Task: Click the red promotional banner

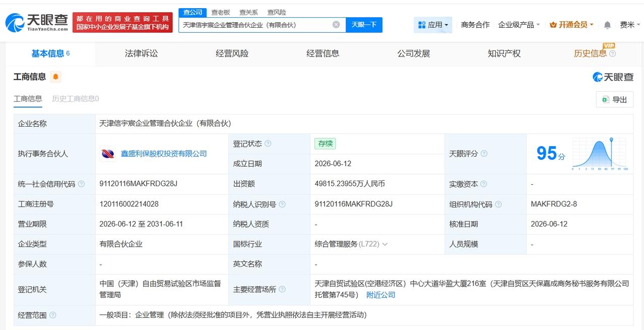Action: [122, 23]
